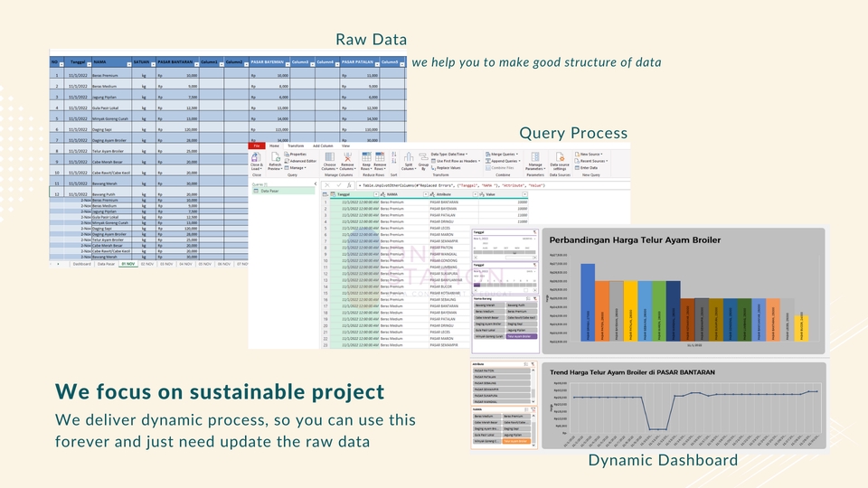This screenshot has width=868, height=488.
Task: Click the Recent Sources command
Action: pyautogui.click(x=590, y=161)
